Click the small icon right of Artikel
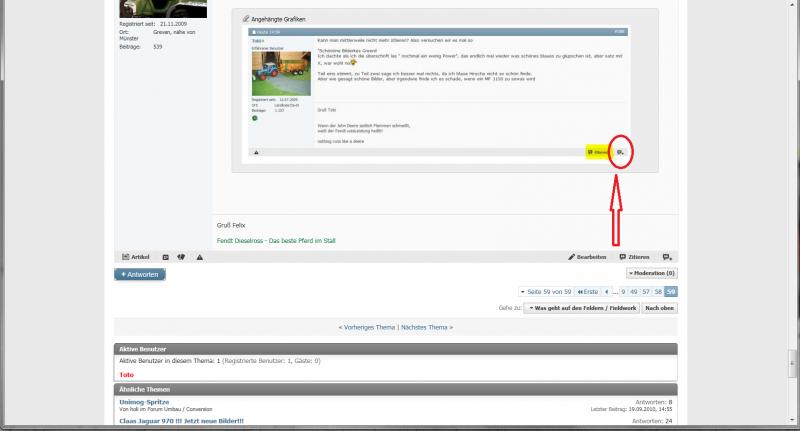Image resolution: width=800 pixels, height=431 pixels. 166,257
